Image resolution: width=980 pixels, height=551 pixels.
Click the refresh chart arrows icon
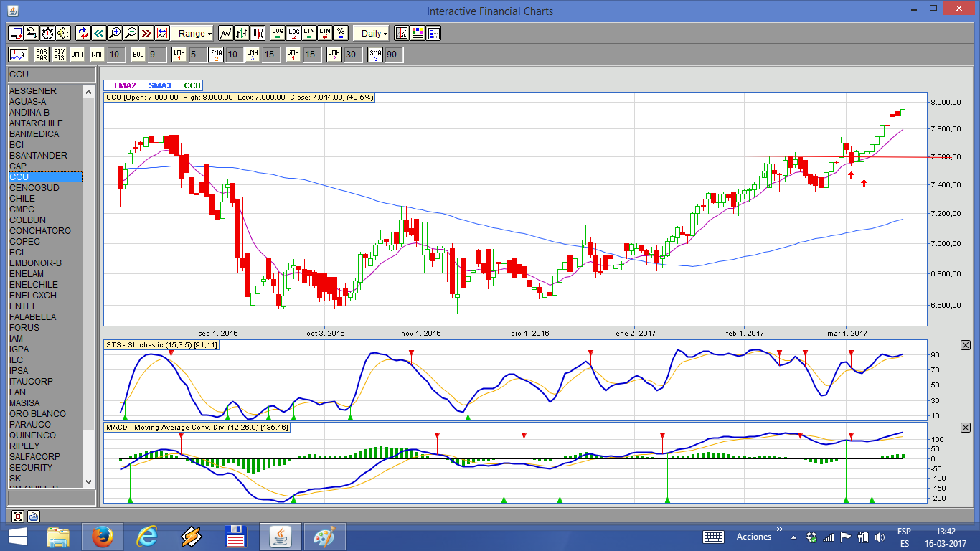coord(83,33)
